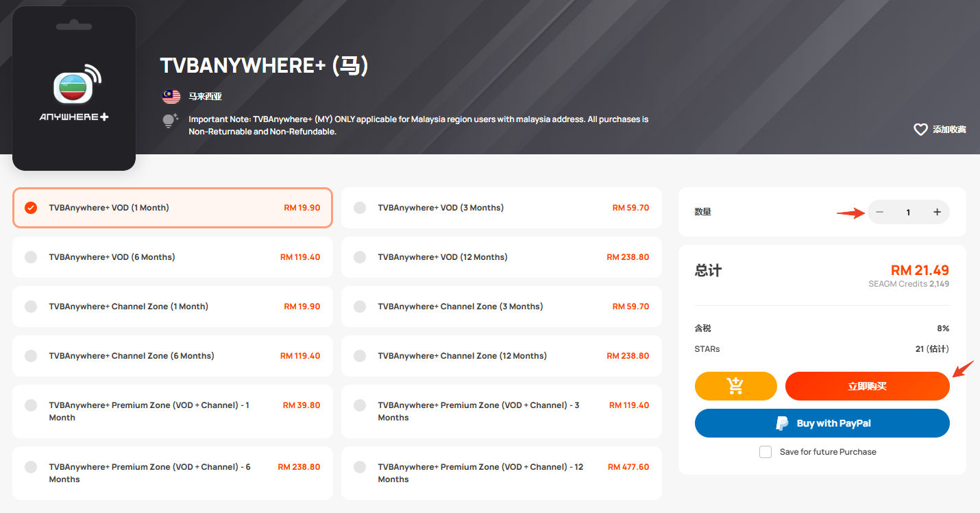Click the orange 立即购买 buy now button
Viewport: 980px width, 513px height.
[x=868, y=386]
